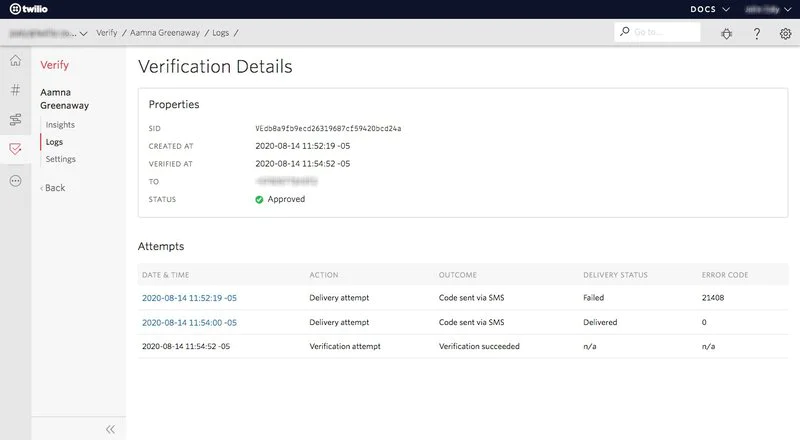Image resolution: width=800 pixels, height=440 pixels.
Task: Expand the DOCS dropdown
Action: [710, 9]
